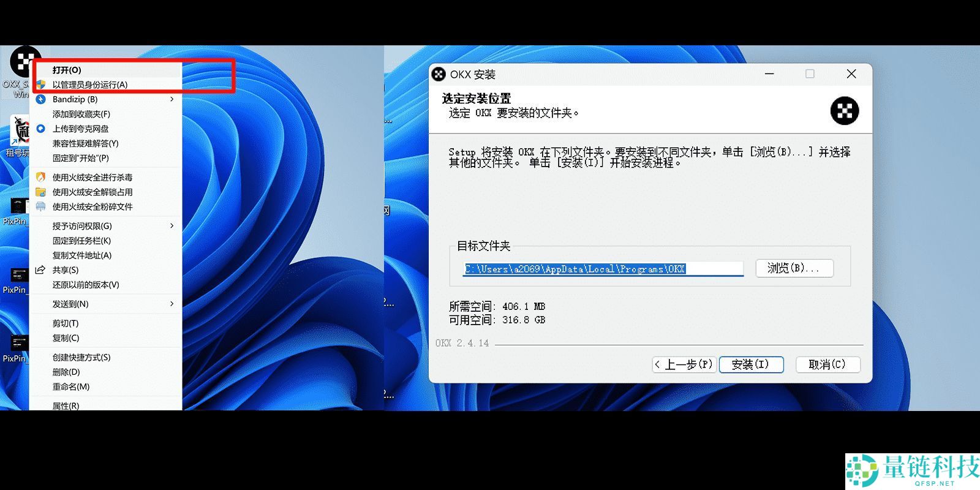
Task: Click the OKX logo in installer title bar
Action: 439,74
